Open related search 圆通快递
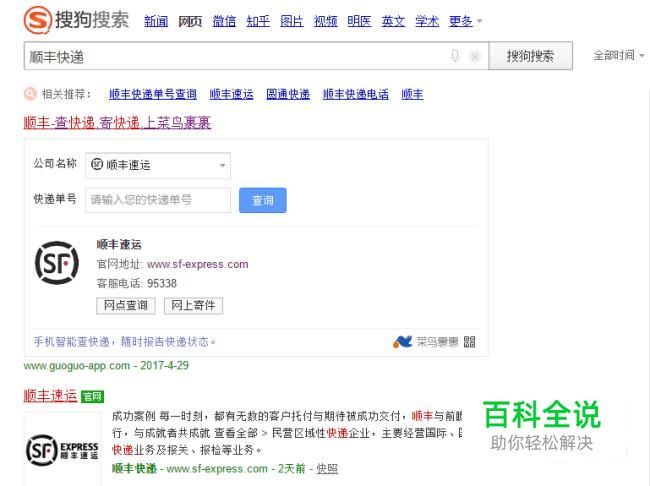 point(288,95)
